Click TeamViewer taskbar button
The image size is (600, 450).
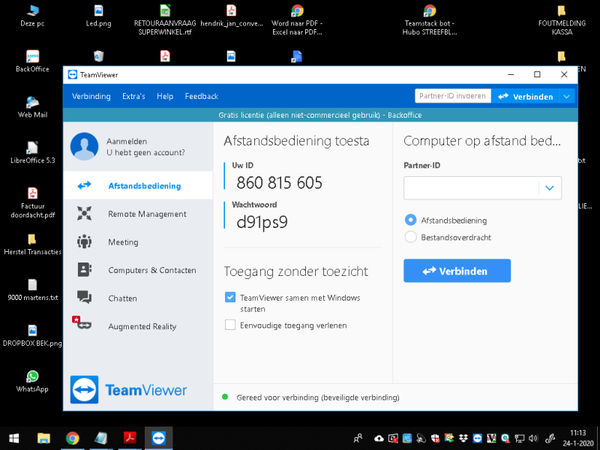pos(158,438)
